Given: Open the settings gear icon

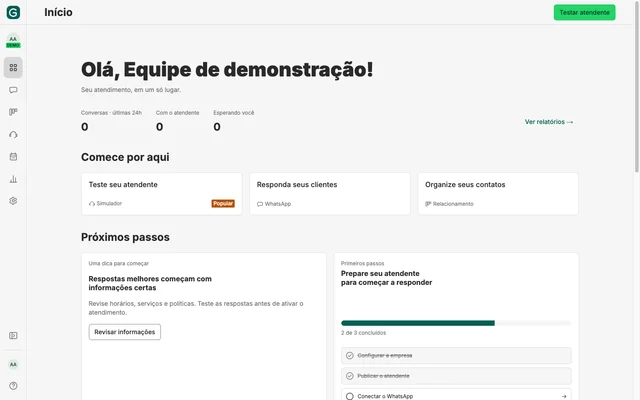Looking at the screenshot, I should click(x=13, y=201).
